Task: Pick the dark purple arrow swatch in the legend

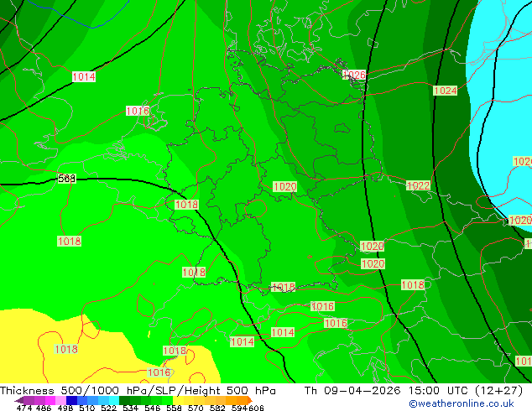Action: [x=18, y=400]
